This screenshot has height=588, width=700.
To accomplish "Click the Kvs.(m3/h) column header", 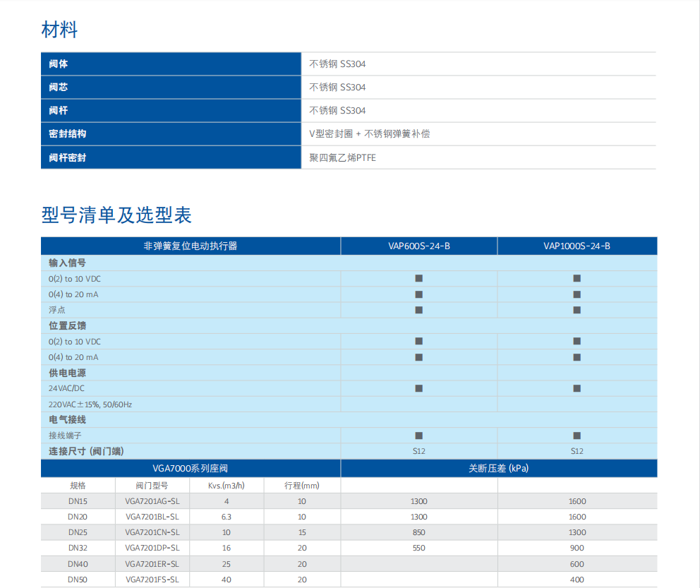I will tap(227, 486).
